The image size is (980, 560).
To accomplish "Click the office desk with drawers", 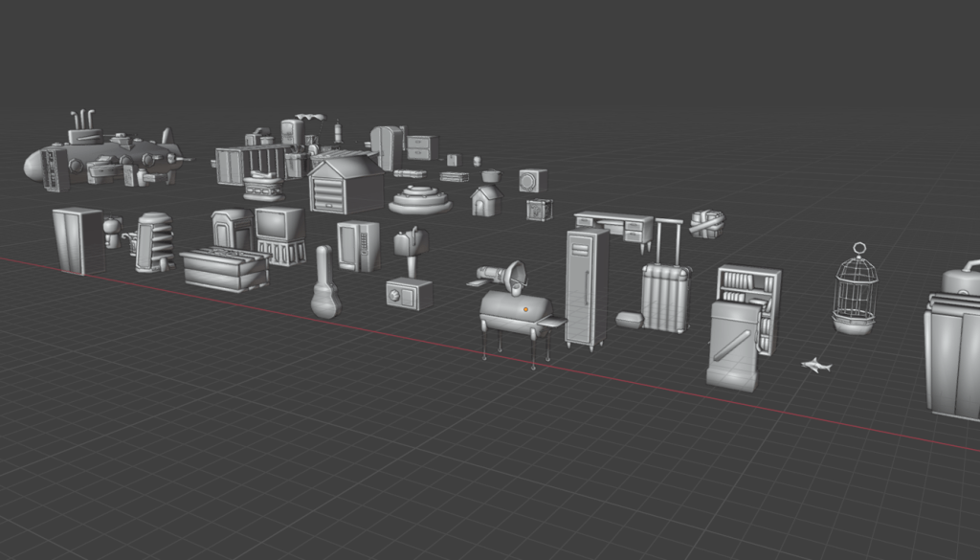I will click(x=614, y=226).
